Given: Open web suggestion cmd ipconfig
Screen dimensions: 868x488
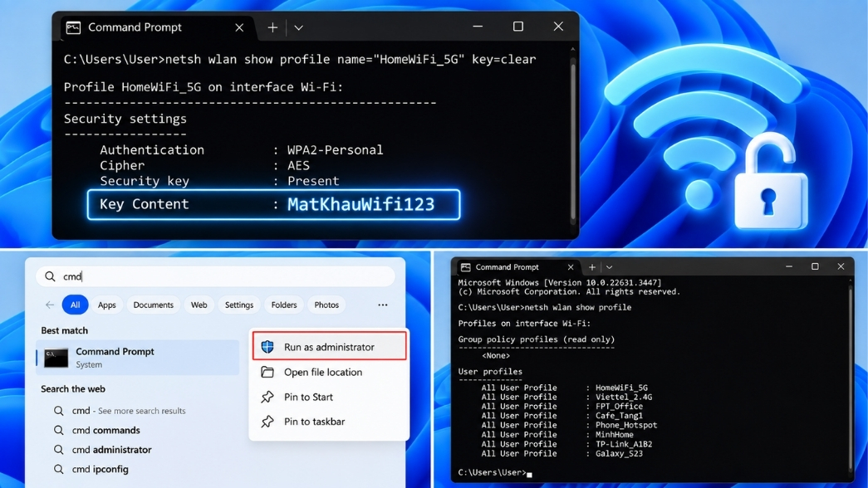Looking at the screenshot, I should point(101,469).
